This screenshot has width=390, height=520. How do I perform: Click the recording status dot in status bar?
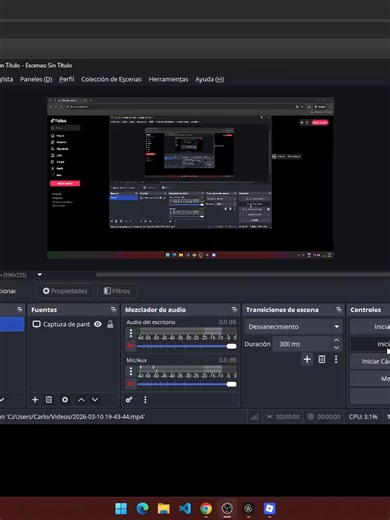pyautogui.click(x=310, y=417)
